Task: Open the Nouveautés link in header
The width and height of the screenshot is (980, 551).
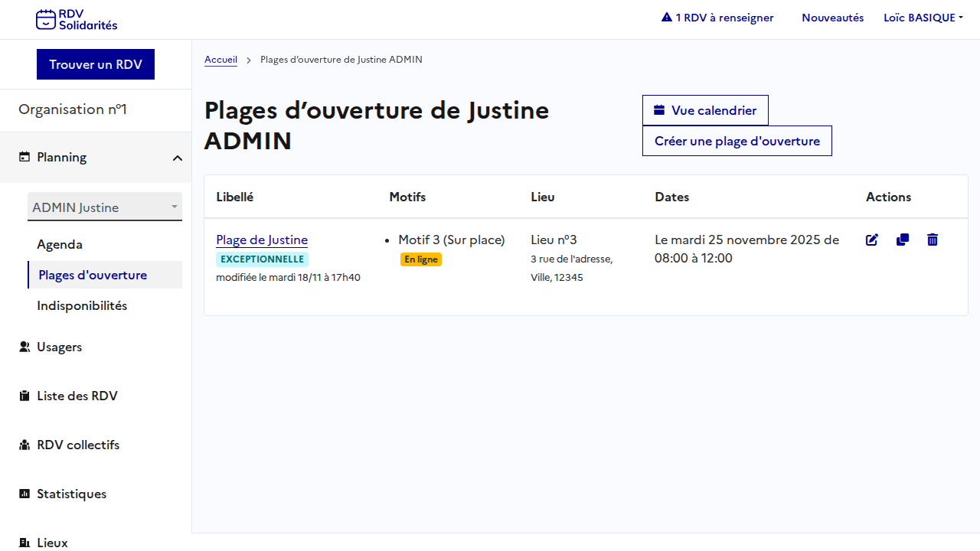Action: [832, 18]
